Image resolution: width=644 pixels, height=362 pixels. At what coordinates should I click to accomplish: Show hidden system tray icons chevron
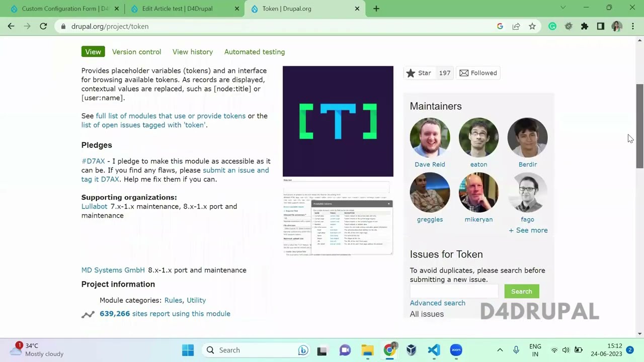(500, 350)
